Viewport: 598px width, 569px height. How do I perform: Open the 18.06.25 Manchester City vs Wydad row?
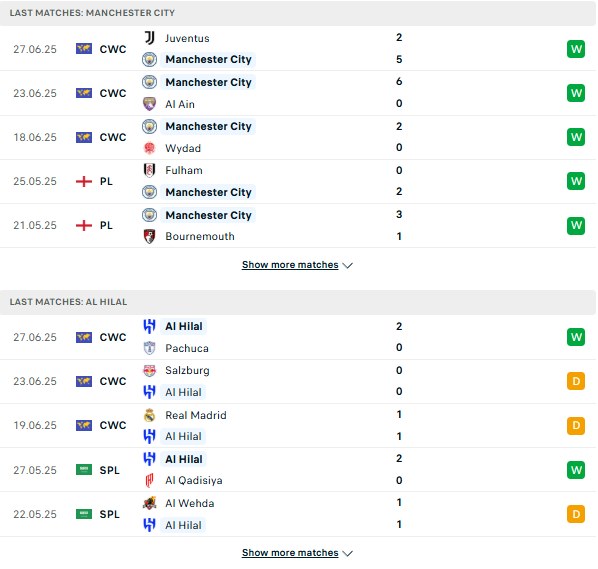[298, 137]
